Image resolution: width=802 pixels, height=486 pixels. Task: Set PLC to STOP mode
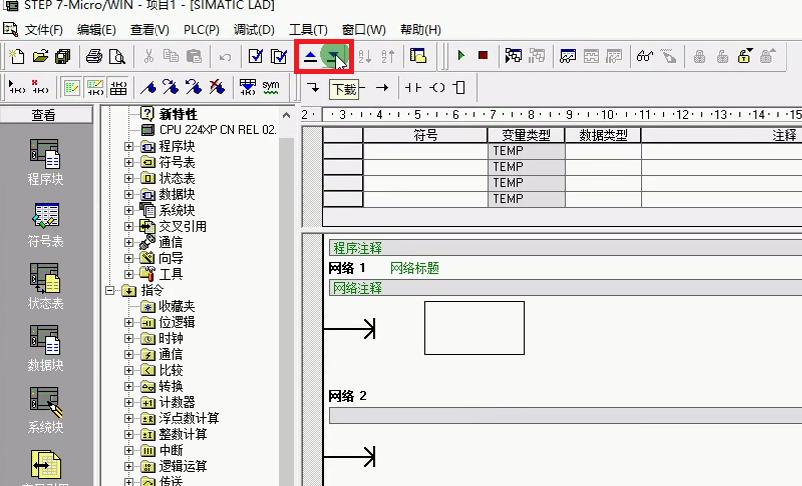pyautogui.click(x=483, y=55)
